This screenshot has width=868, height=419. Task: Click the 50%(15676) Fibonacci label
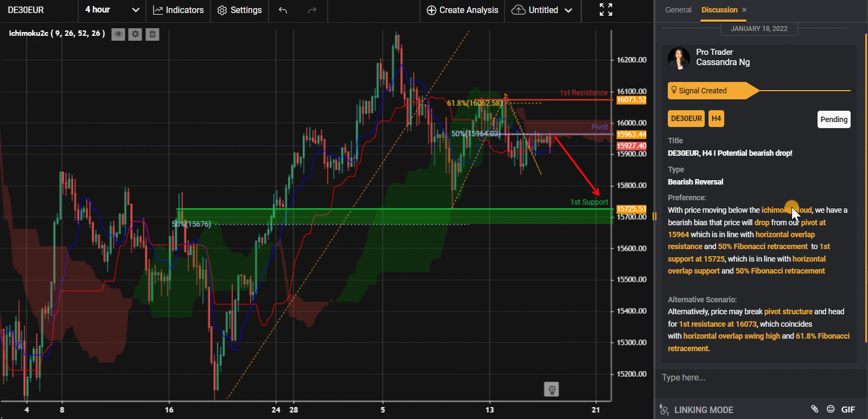tap(192, 224)
